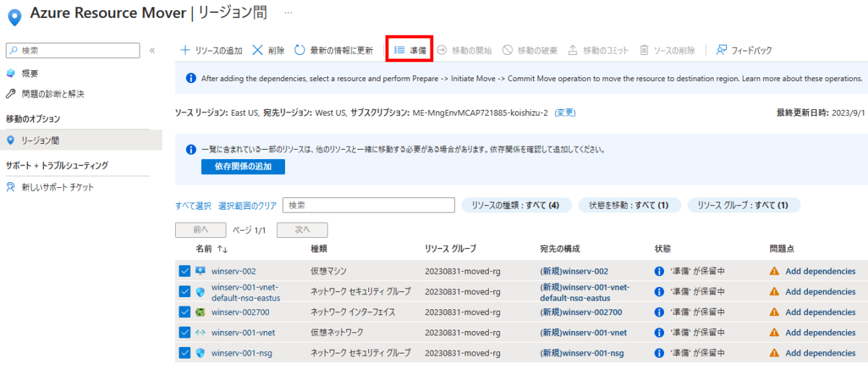Click the refresh icon 最新の情報に更新

pyautogui.click(x=299, y=50)
